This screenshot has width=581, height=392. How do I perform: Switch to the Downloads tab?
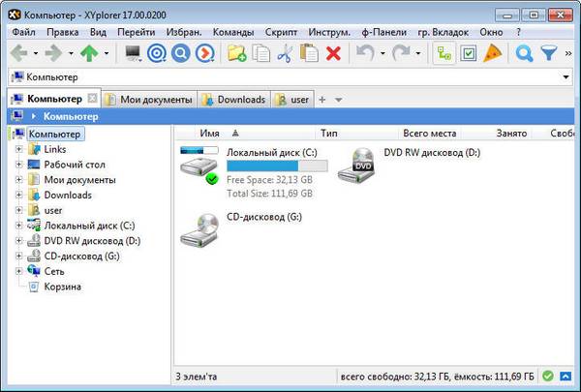pos(234,100)
